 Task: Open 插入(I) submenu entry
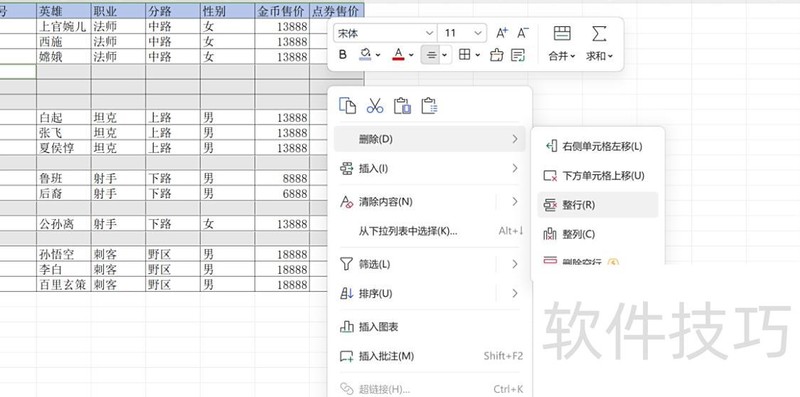[x=430, y=168]
